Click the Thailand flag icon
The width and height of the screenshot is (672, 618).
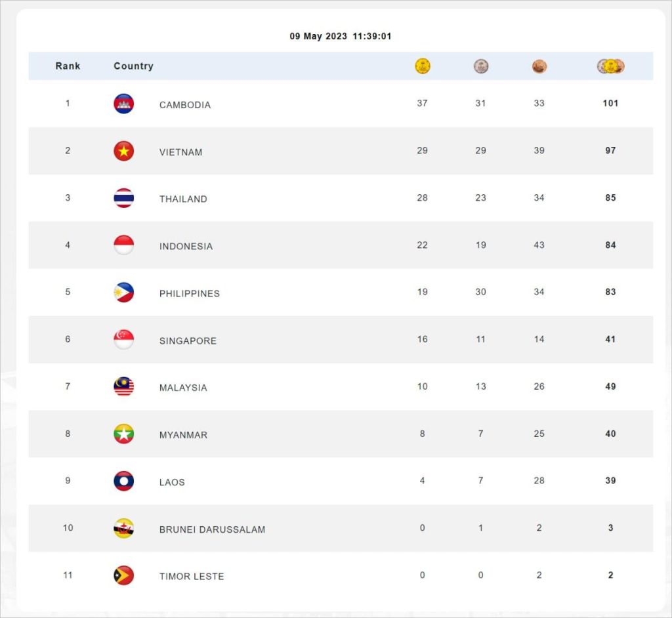point(123,198)
